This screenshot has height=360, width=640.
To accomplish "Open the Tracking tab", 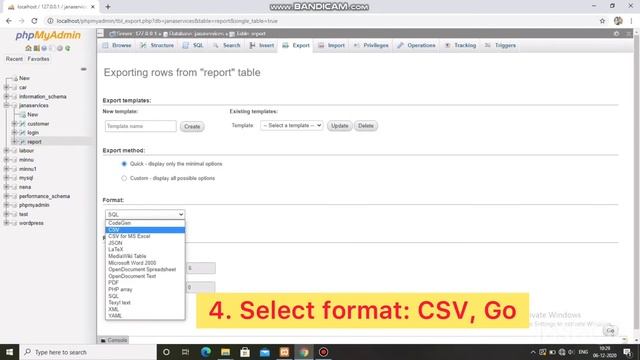I will tap(461, 45).
